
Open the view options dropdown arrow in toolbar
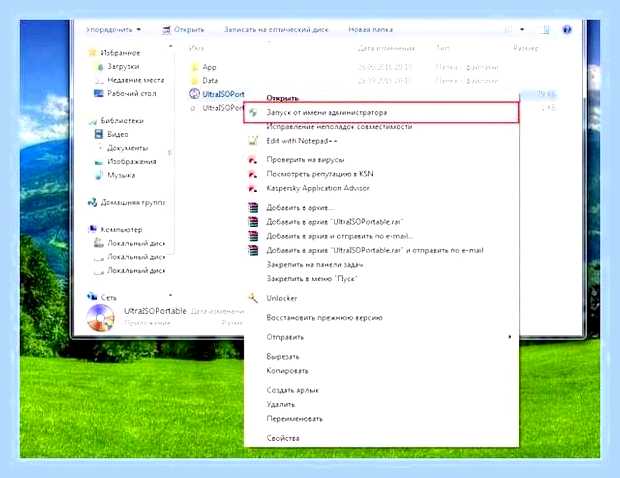tap(522, 29)
